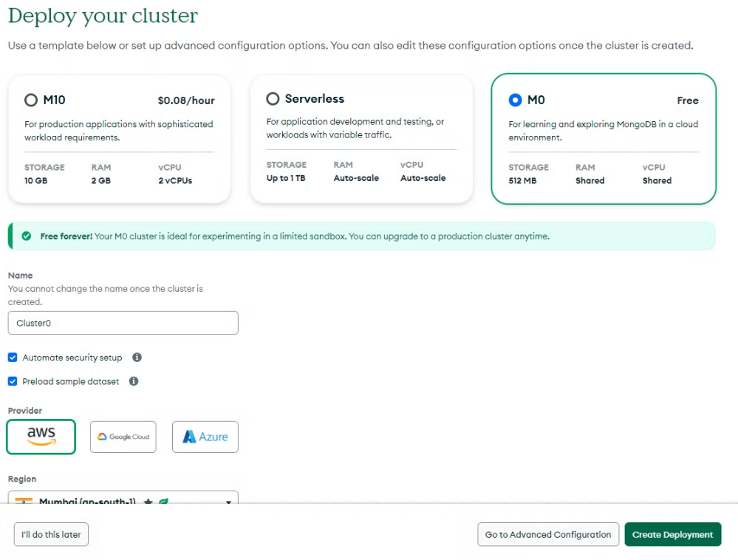Click the Up to 1 TB storage value
Image resolution: width=738 pixels, height=560 pixels.
coord(286,178)
